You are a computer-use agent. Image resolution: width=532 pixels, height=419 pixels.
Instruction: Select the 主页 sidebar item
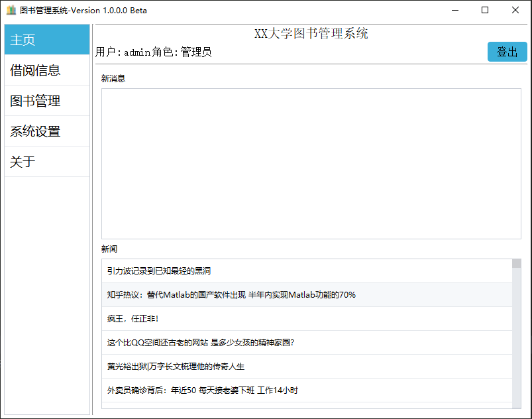tap(23, 39)
